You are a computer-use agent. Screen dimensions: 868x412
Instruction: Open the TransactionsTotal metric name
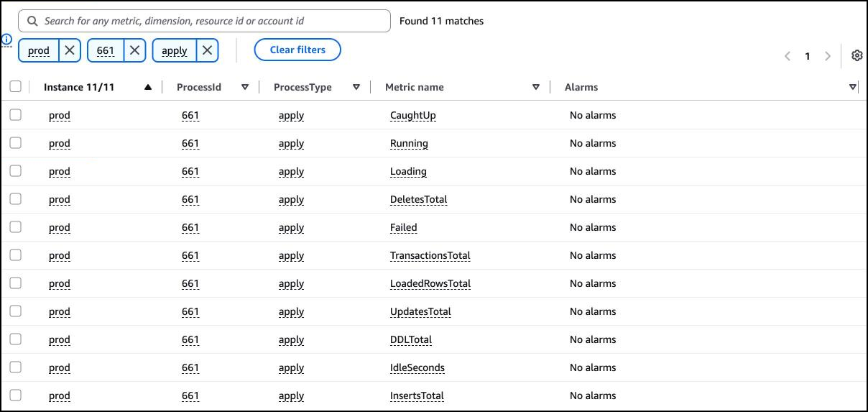click(430, 255)
